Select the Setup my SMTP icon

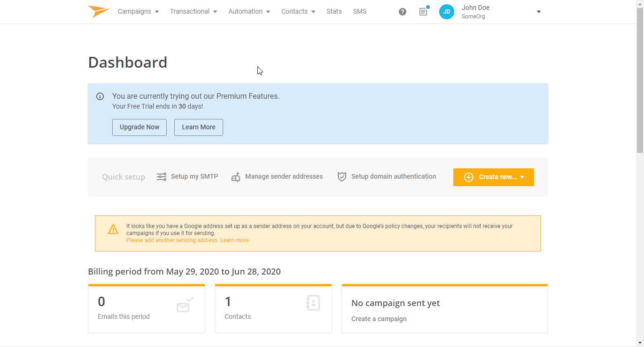[x=162, y=177]
